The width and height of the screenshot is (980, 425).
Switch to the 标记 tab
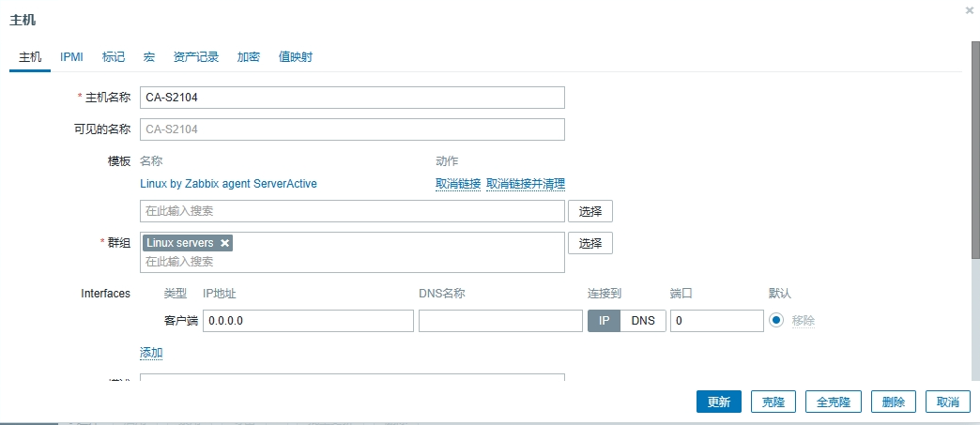coord(113,57)
